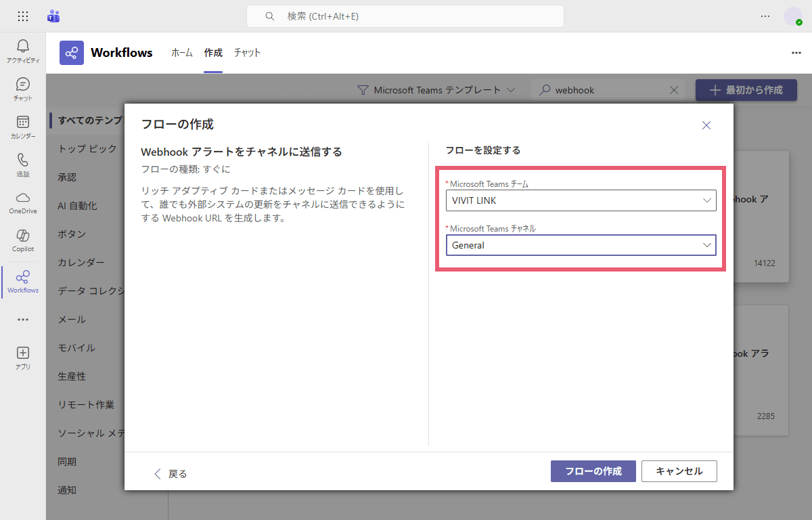Open Activity in the Teams sidebar
Screen dimensions: 812x520
(23, 51)
